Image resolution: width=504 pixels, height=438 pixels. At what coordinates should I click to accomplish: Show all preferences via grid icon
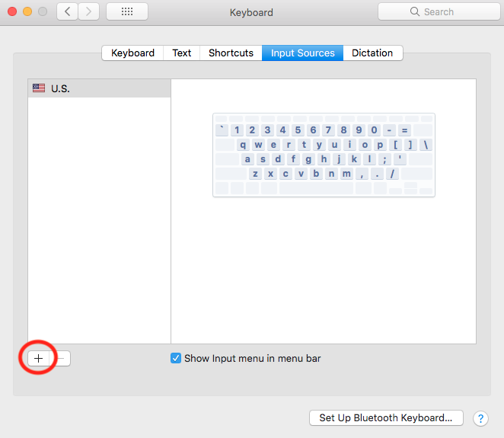(127, 12)
